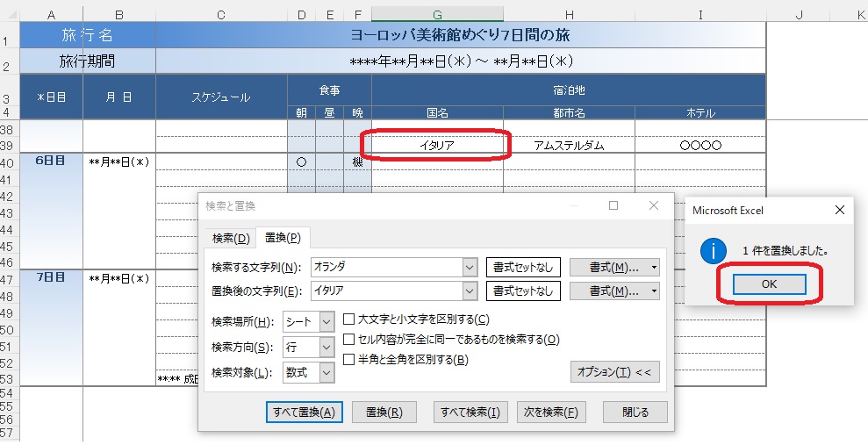This screenshot has width=868, height=445.
Task: Collapse options with オプション(T) << button
Action: 614,371
